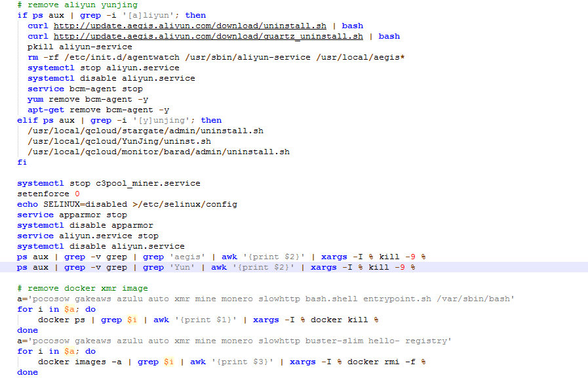Open the aegis uninstall.sh URL link
Image resolution: width=588 pixels, height=378 pixels.
click(x=189, y=26)
